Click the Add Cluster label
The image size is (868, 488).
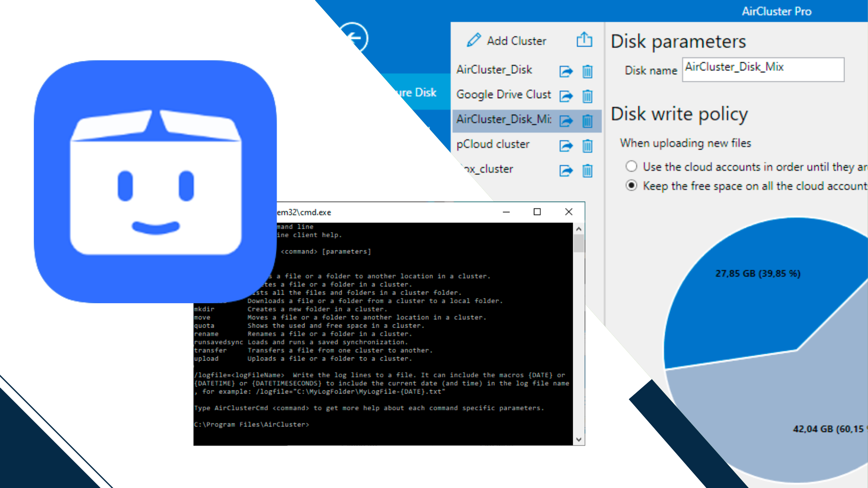coord(516,41)
